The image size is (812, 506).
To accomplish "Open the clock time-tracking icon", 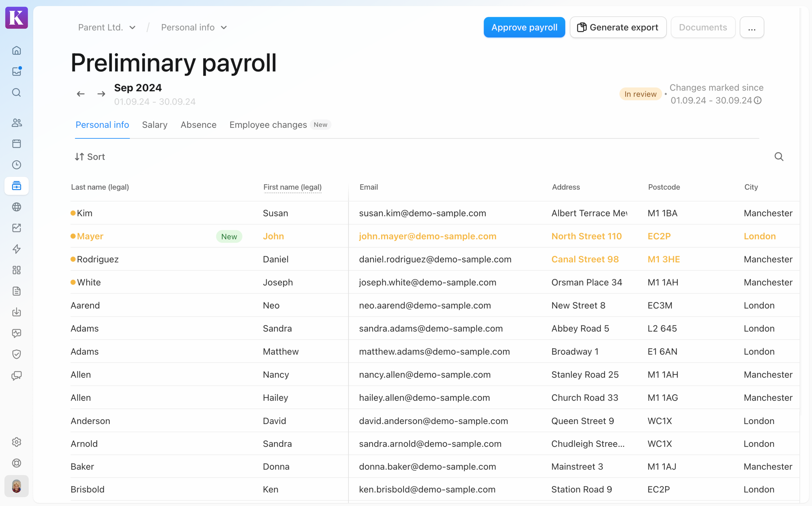I will [16, 165].
